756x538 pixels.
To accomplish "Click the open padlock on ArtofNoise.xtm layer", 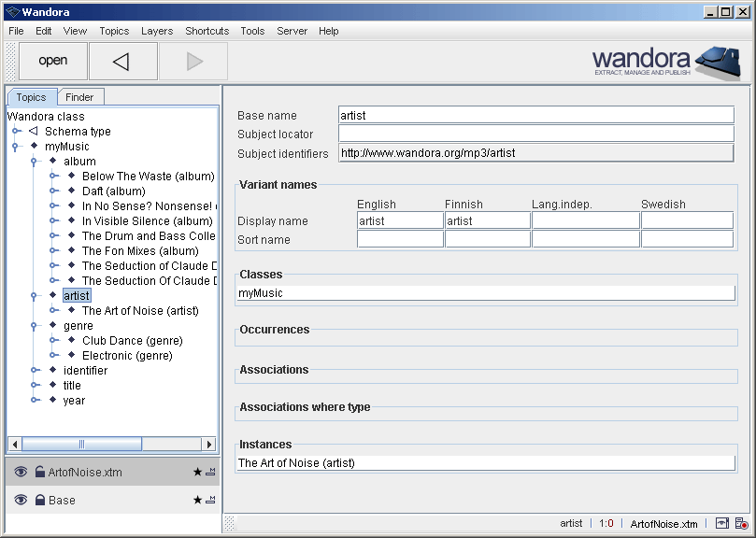I will 40,471.
